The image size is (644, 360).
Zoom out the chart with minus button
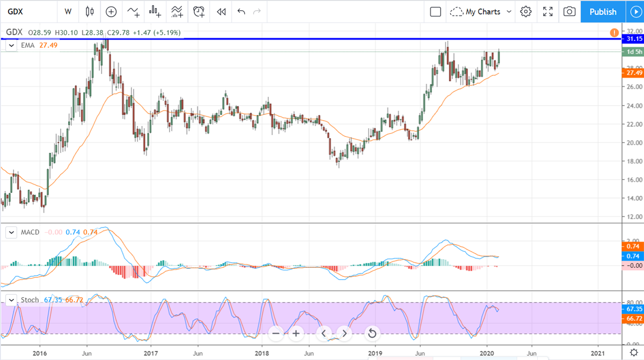click(x=276, y=334)
